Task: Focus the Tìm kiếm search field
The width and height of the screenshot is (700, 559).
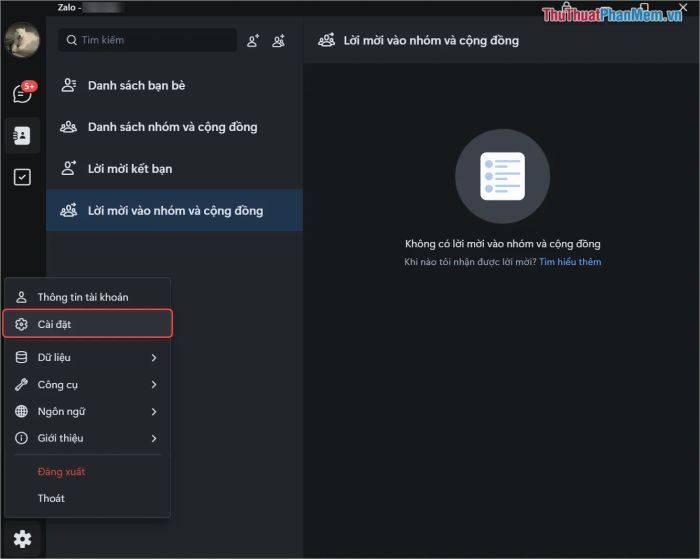Action: point(147,40)
